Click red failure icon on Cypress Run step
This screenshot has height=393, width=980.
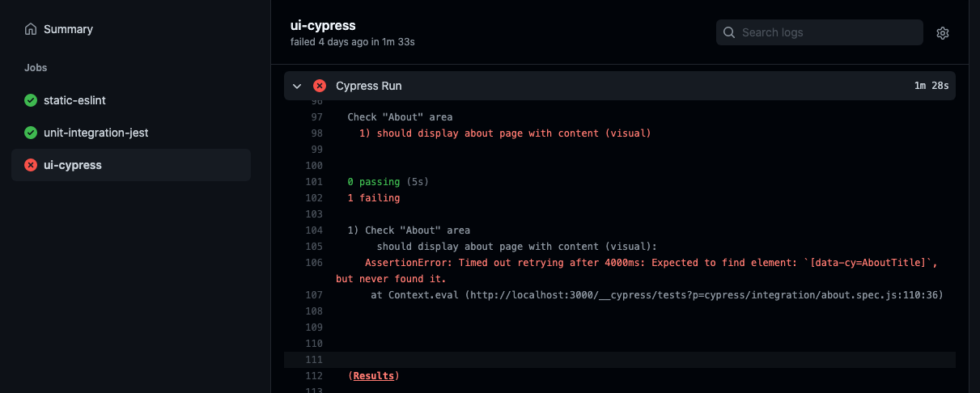pyautogui.click(x=320, y=86)
